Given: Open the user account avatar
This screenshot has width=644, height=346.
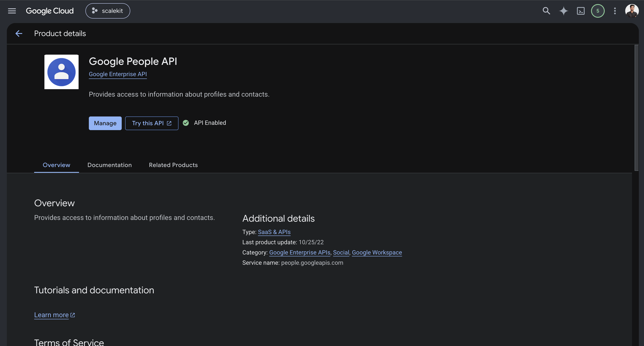Looking at the screenshot, I should tap(632, 11).
